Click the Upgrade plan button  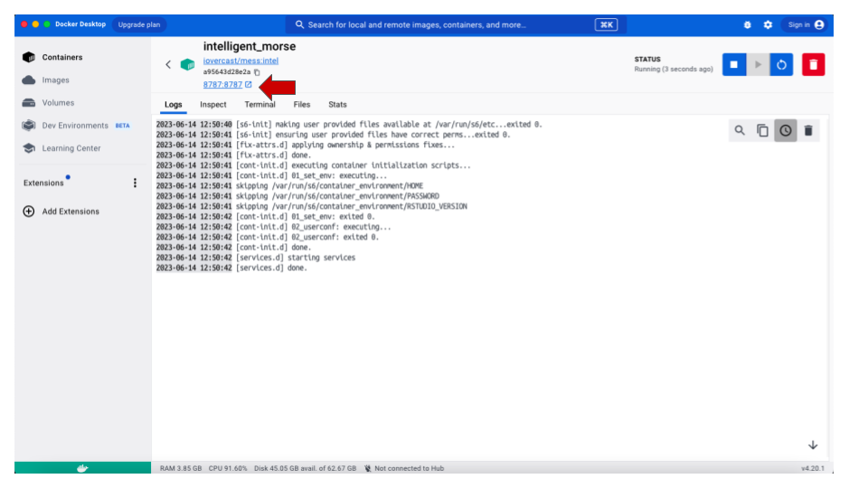pos(139,24)
